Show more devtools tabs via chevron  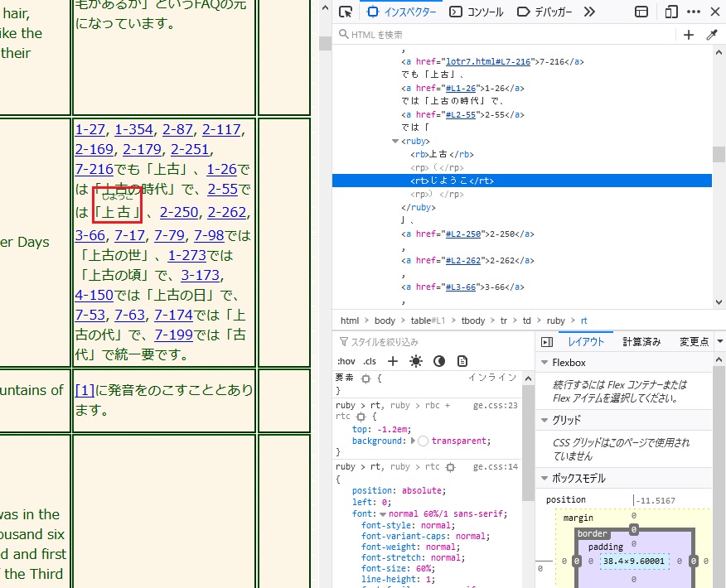click(x=589, y=12)
